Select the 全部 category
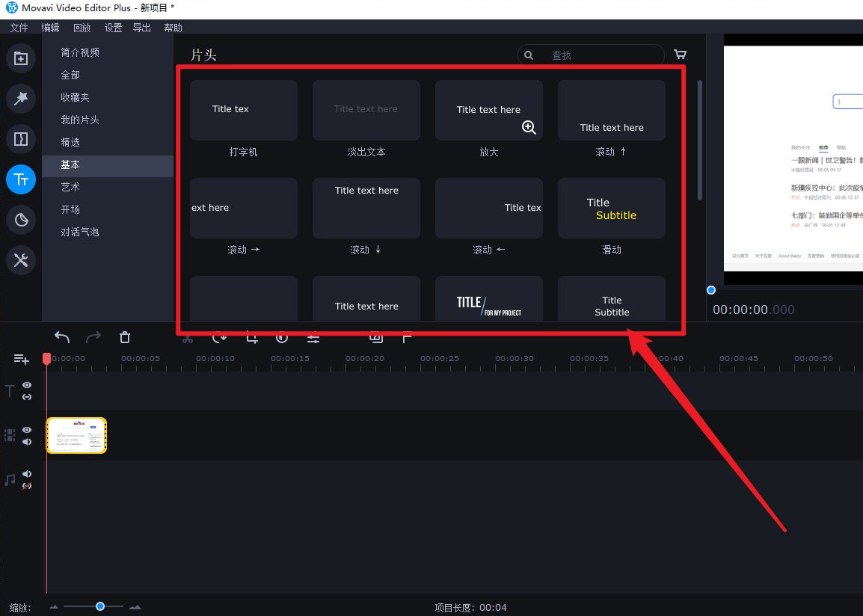 tap(108, 75)
